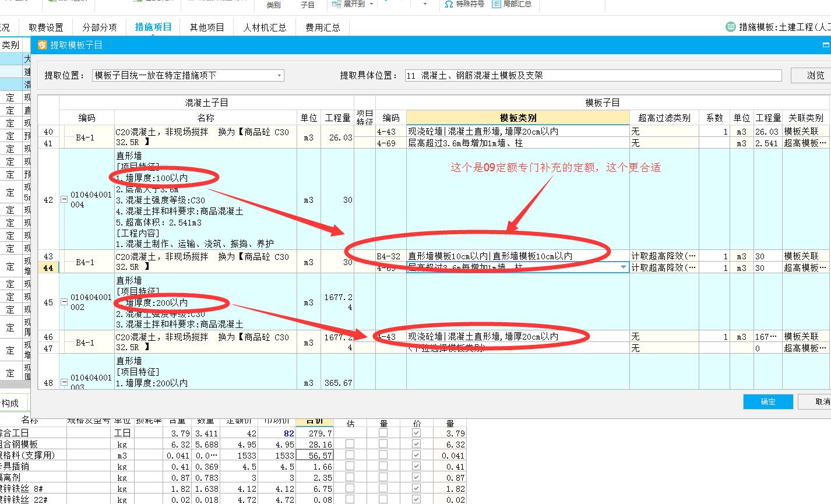Screen dimensions: 831x504
Task: Select row number 45
Action: tap(48, 302)
